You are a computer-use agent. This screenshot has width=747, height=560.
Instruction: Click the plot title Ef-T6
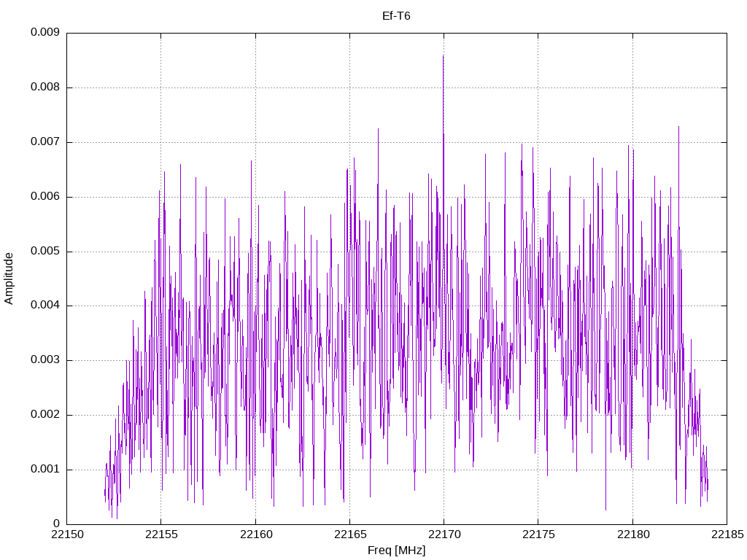(396, 16)
